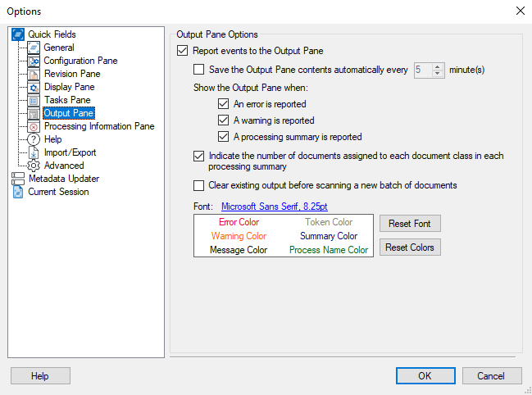This screenshot has height=395, width=532.
Task: Change the Summary Color
Action: (329, 236)
